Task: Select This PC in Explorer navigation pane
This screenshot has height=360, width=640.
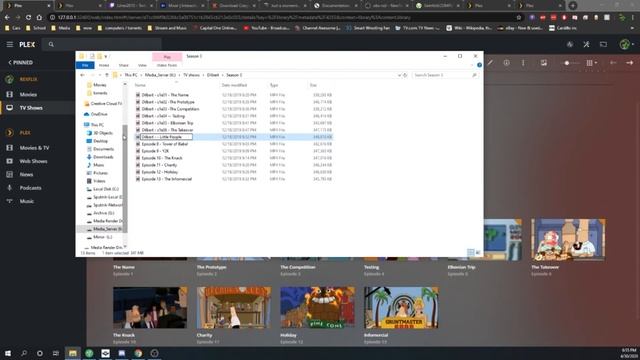Action: pos(97,124)
